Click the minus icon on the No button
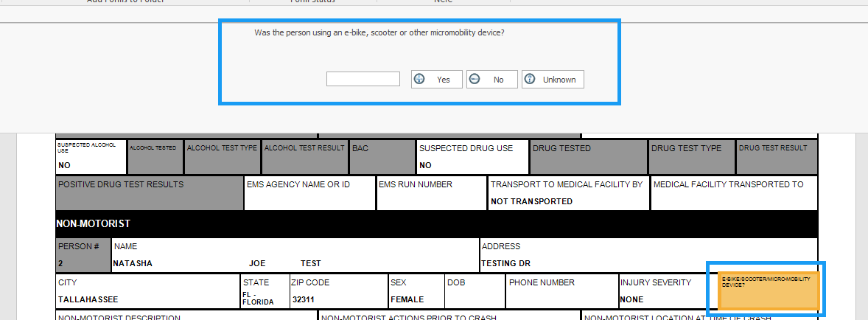 tap(475, 79)
